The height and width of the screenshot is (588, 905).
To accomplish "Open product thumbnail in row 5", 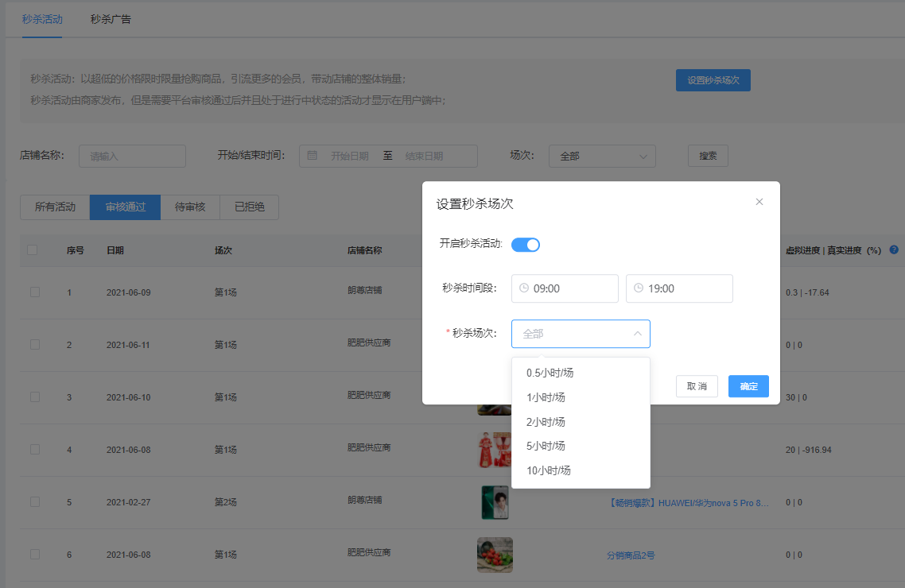I will [495, 502].
